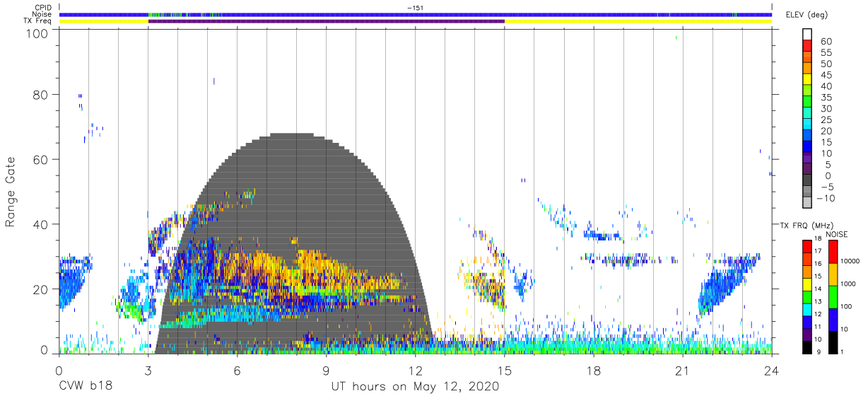Click the ELEV legend value '50'
This screenshot has width=868, height=401.
[x=826, y=64]
